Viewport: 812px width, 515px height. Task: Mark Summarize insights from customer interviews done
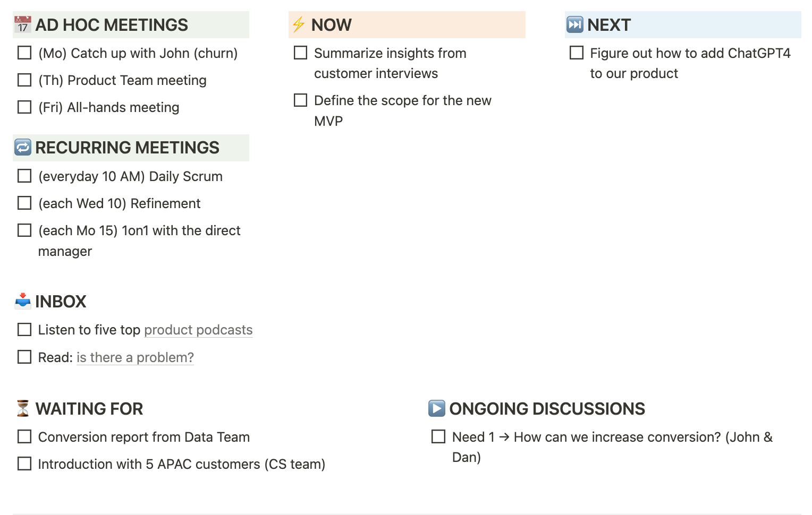point(301,53)
